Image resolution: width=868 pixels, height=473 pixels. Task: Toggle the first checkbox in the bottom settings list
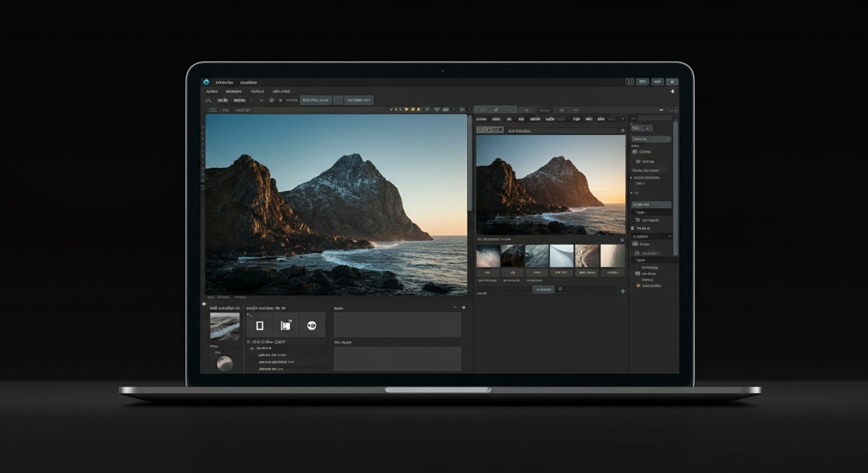pos(247,355)
